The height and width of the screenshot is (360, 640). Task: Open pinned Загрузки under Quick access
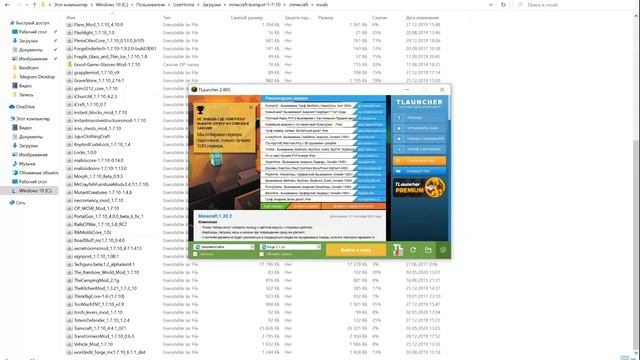click(x=28, y=41)
